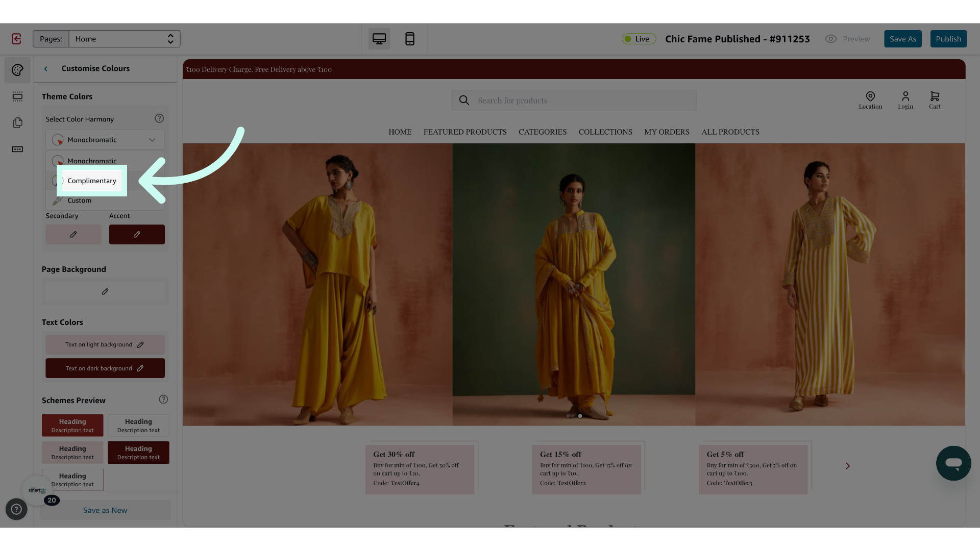The width and height of the screenshot is (980, 551).
Task: Toggle the Preview eye icon
Action: (x=831, y=39)
